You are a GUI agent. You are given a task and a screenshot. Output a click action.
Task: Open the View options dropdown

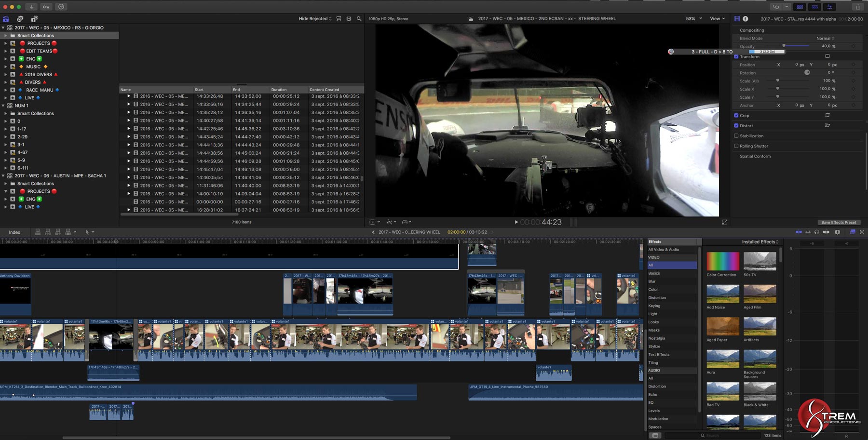[x=718, y=19]
